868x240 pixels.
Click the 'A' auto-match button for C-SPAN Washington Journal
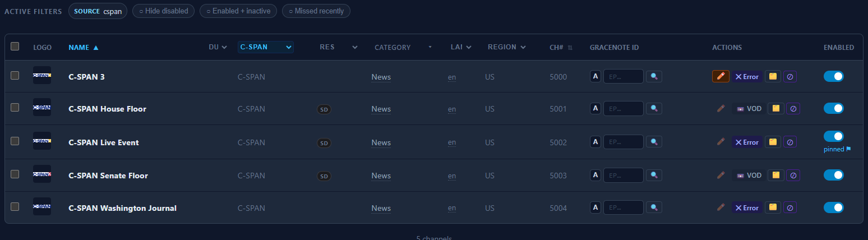[595, 207]
